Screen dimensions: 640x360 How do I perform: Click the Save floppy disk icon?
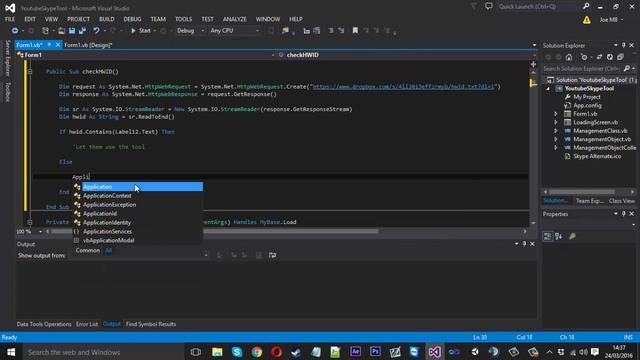[72, 31]
